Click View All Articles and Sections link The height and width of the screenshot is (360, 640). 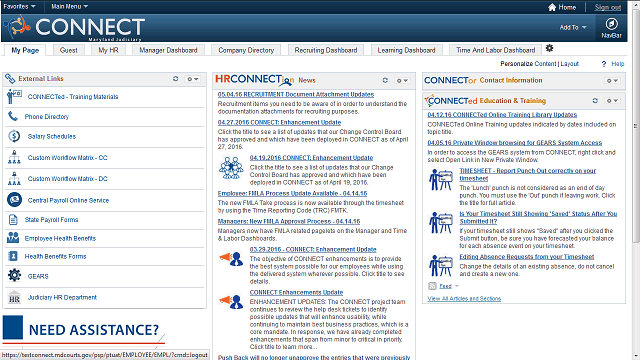[464, 298]
